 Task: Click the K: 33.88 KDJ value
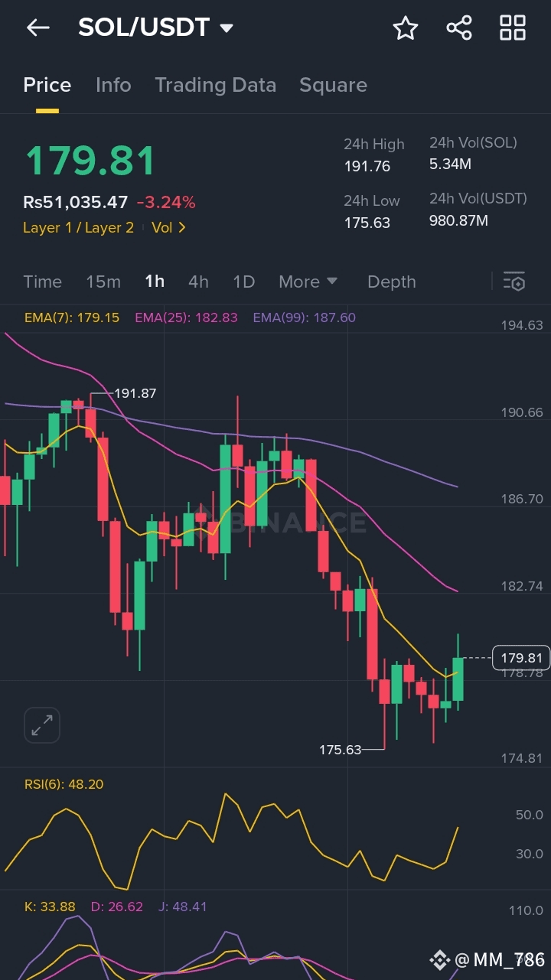pyautogui.click(x=50, y=907)
